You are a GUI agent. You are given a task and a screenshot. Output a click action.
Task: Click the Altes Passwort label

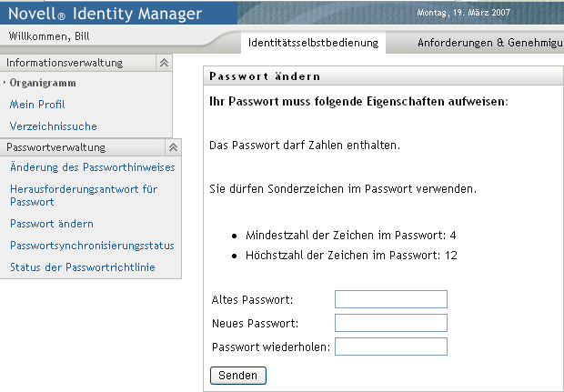click(x=253, y=299)
